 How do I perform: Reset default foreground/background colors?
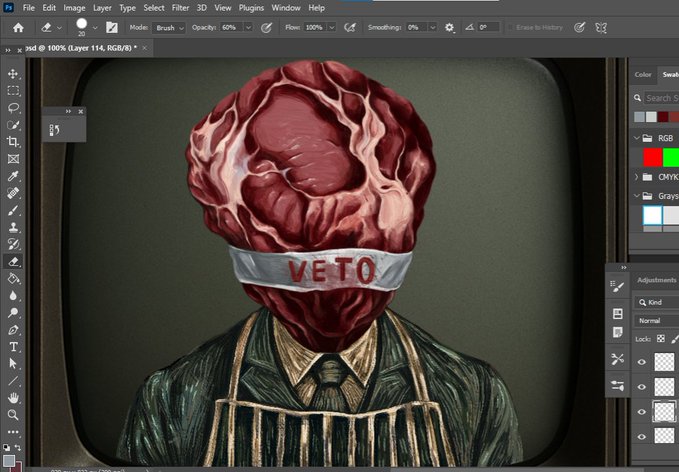pyautogui.click(x=6, y=447)
